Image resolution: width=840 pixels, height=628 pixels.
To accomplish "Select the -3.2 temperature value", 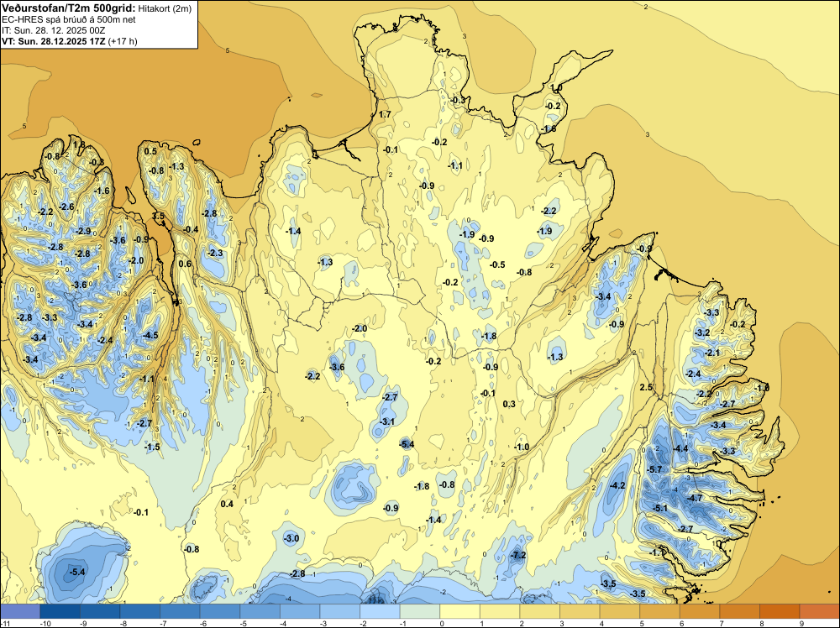I will coord(701,332).
